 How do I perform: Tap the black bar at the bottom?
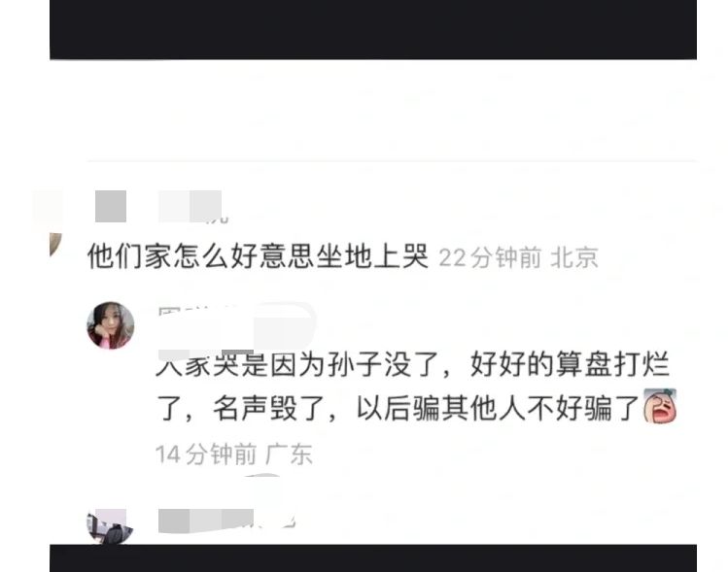click(x=373, y=558)
